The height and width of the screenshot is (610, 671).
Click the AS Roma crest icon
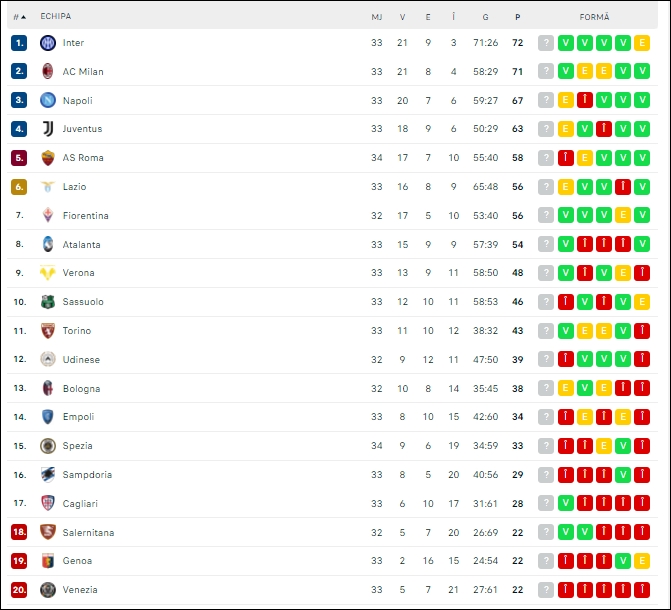[x=48, y=158]
